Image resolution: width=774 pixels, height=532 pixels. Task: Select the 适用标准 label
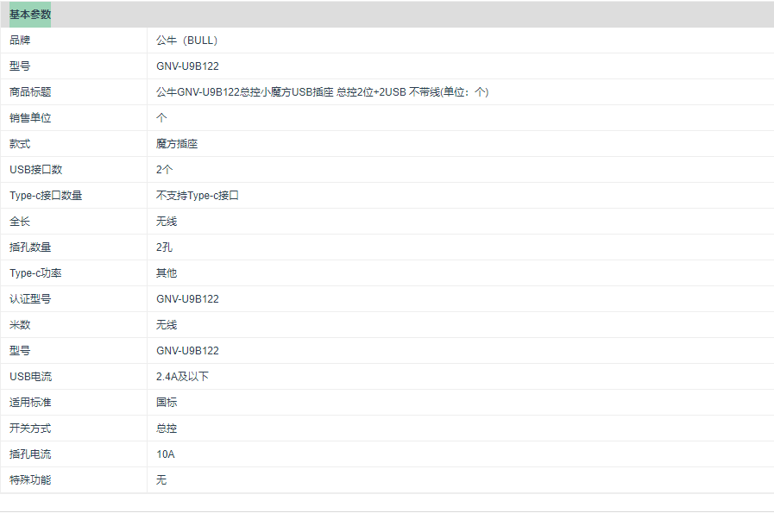coord(30,403)
